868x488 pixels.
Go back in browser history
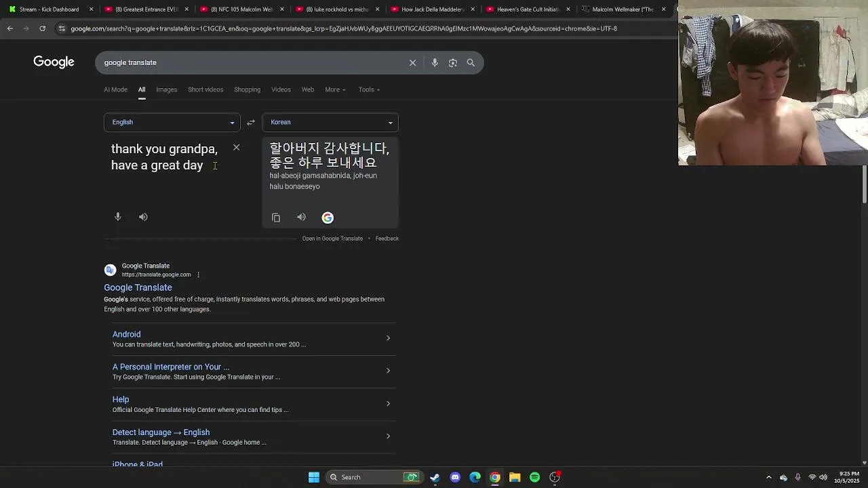point(10,28)
